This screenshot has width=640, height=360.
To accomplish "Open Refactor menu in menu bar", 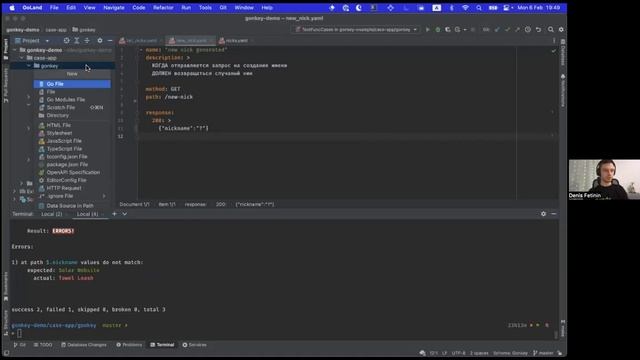I will pos(163,8).
